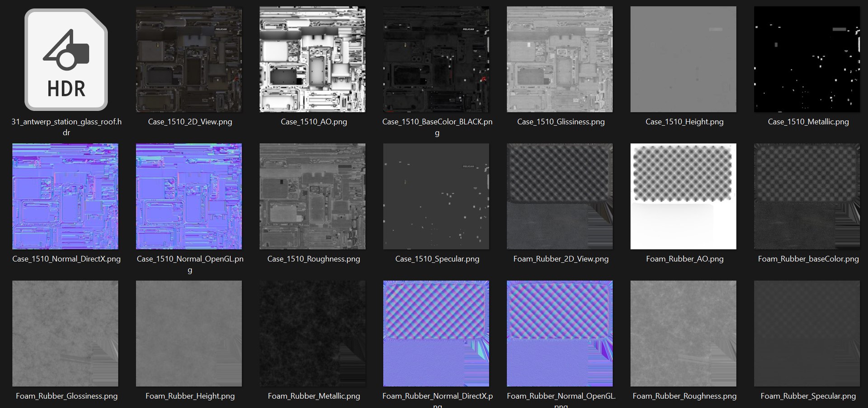Click the Case_1510_Glissiness.png name text
Image resolution: width=868 pixels, height=408 pixels.
561,122
